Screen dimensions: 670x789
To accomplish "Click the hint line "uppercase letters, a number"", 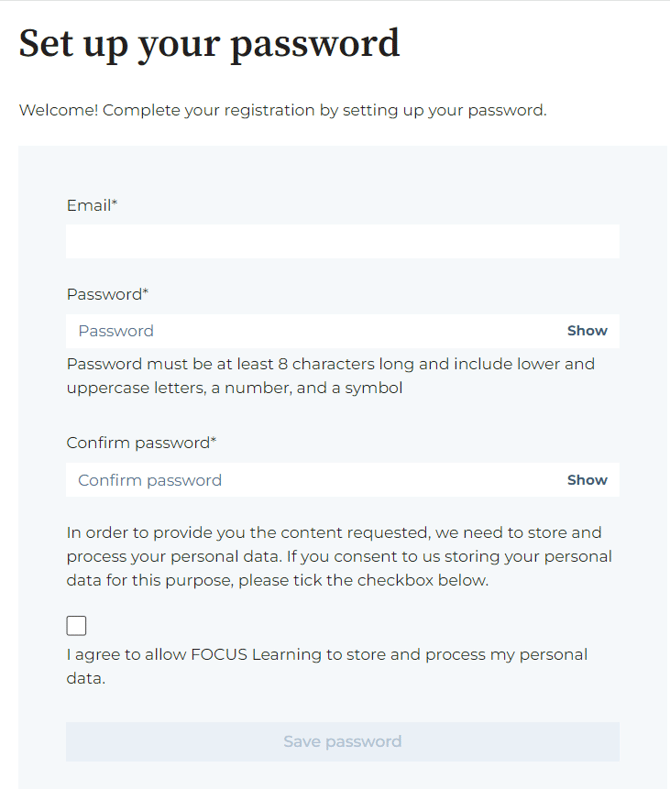I will 234,388.
